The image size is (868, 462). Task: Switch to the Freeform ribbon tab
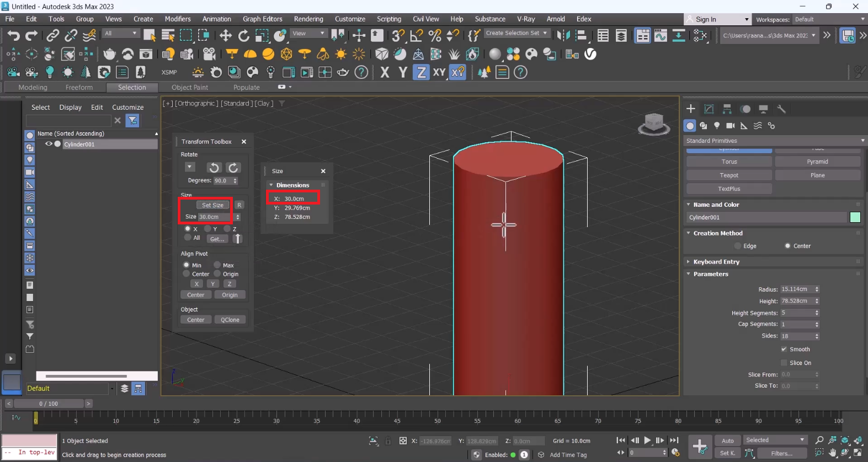tap(79, 87)
